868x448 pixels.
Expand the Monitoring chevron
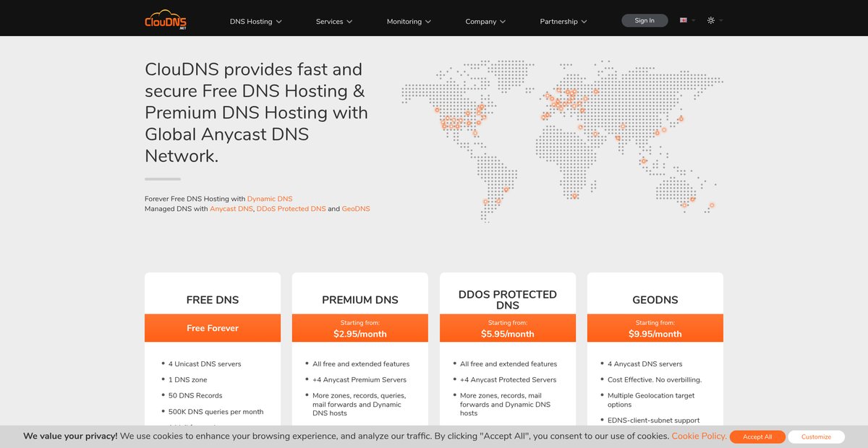coord(428,22)
